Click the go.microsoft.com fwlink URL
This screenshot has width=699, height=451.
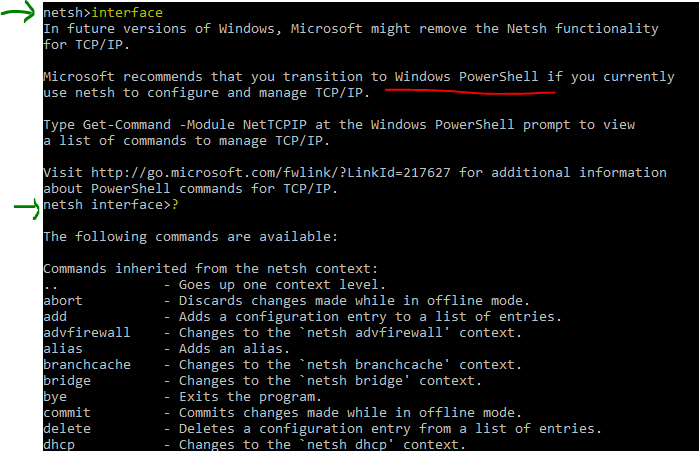271,172
